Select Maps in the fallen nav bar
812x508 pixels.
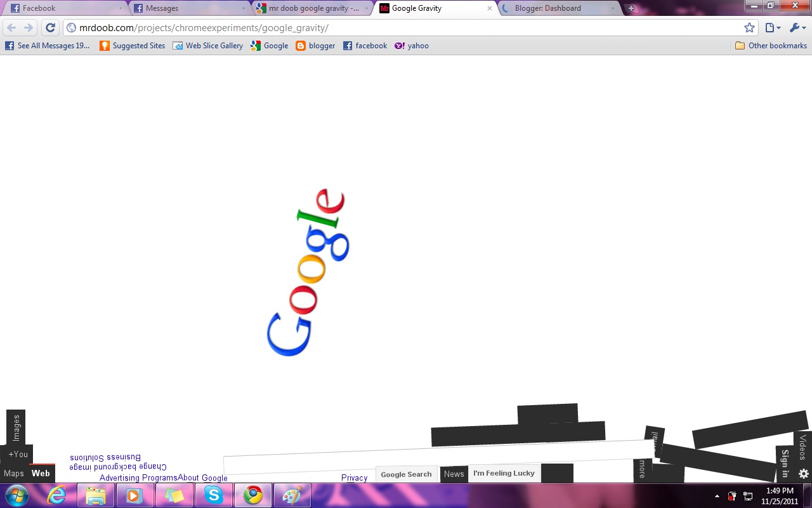pyautogui.click(x=13, y=473)
